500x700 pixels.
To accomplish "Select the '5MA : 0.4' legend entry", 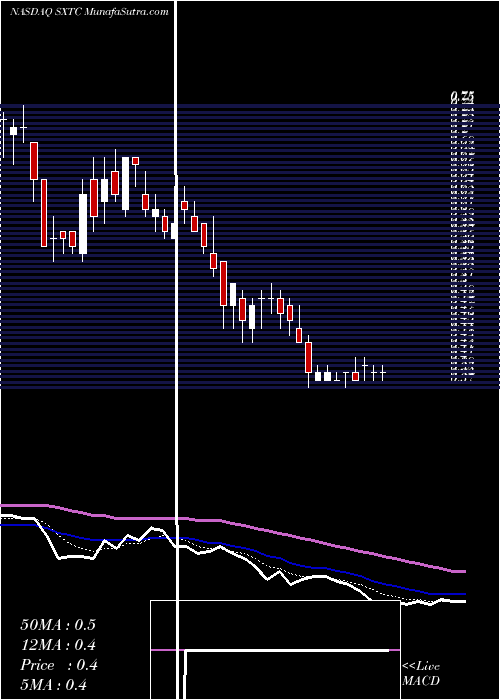I will (x=54, y=685).
